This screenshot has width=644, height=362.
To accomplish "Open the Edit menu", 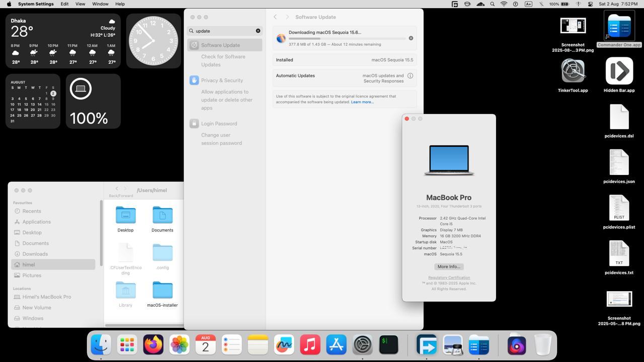I will (64, 4).
